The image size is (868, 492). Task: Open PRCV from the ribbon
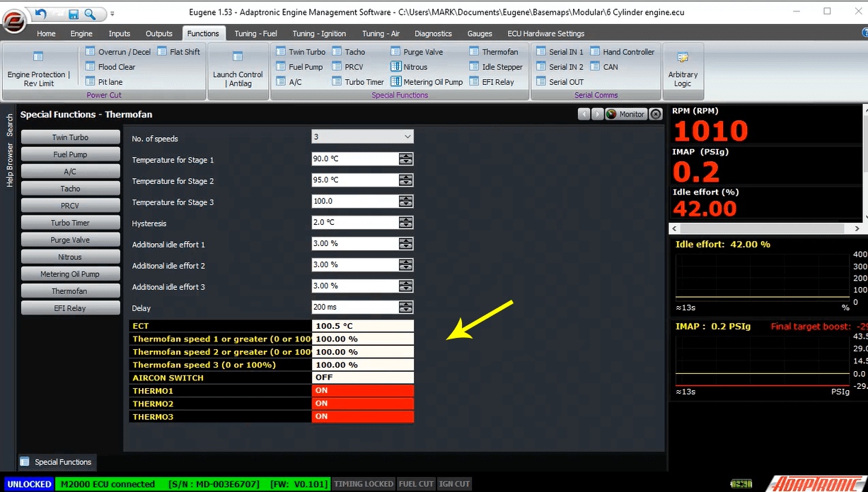pyautogui.click(x=347, y=67)
